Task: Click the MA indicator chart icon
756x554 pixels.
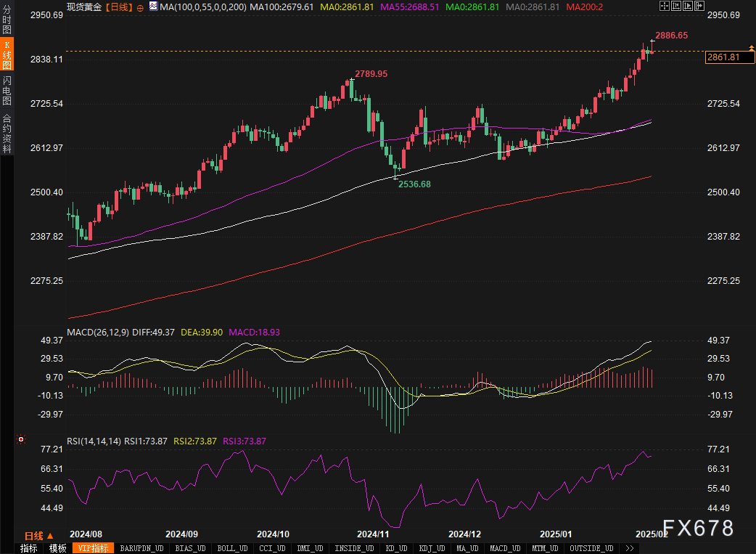Action: (153, 6)
